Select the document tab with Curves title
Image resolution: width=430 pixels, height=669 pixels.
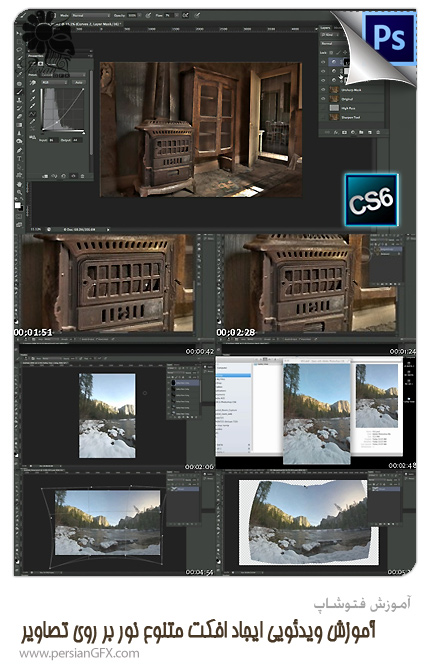click(83, 24)
